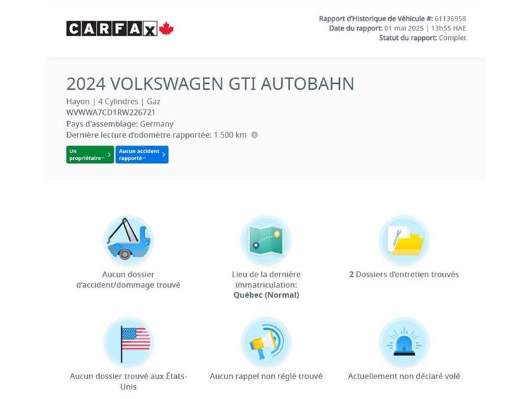Expand chevron on 'Un propriétaire' badge
Viewport: 532px width, 399px height.
(x=109, y=154)
